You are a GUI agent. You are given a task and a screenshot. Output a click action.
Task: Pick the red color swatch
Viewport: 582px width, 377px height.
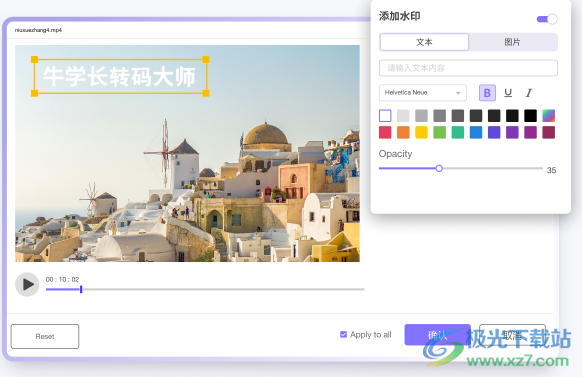(385, 132)
